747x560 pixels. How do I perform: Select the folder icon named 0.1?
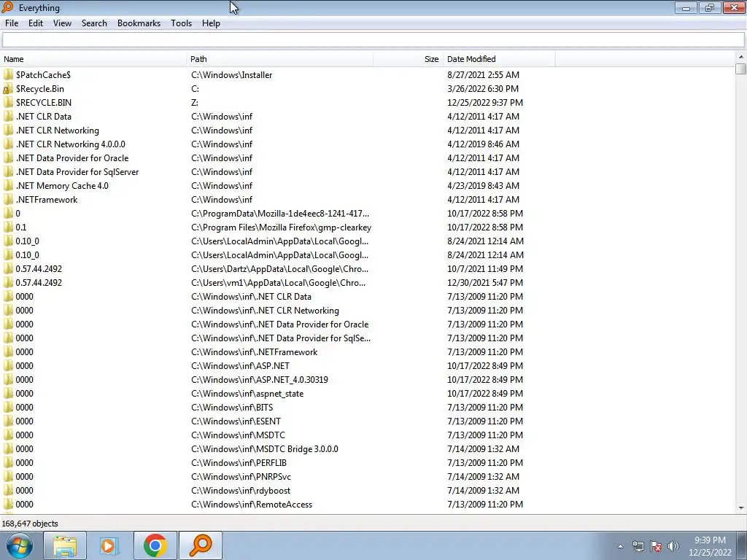pos(8,227)
